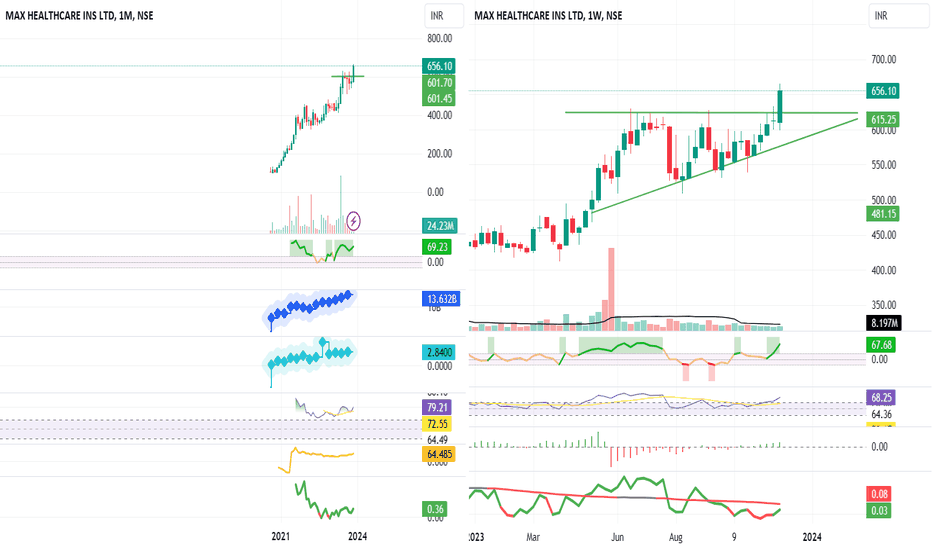Screen dimensions: 932x550
Task: Select the 656.10 price label on 1W chart
Action: tap(883, 91)
